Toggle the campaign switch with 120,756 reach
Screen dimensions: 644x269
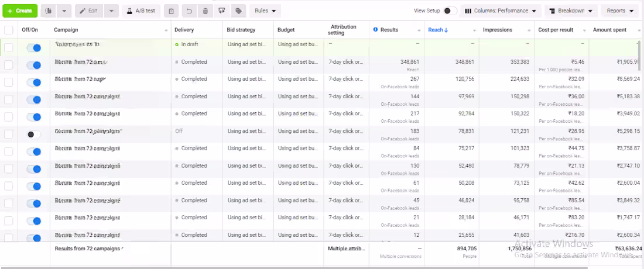tap(34, 82)
